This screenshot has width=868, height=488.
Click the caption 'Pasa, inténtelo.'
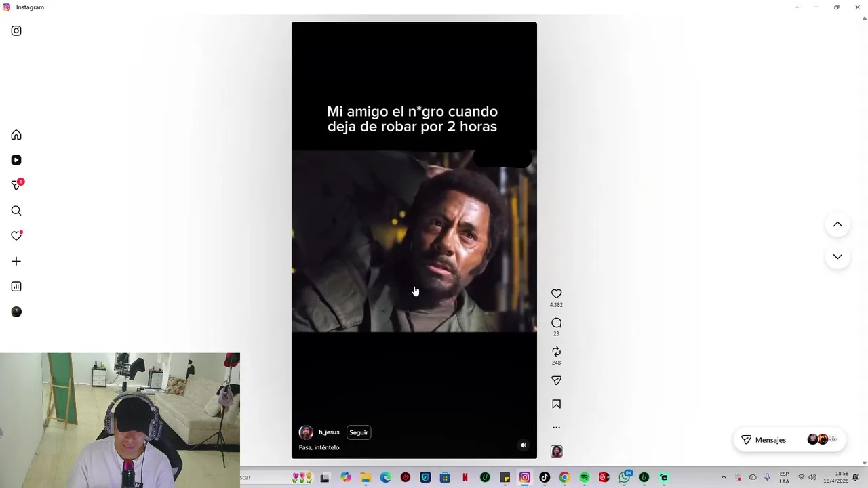pyautogui.click(x=319, y=447)
